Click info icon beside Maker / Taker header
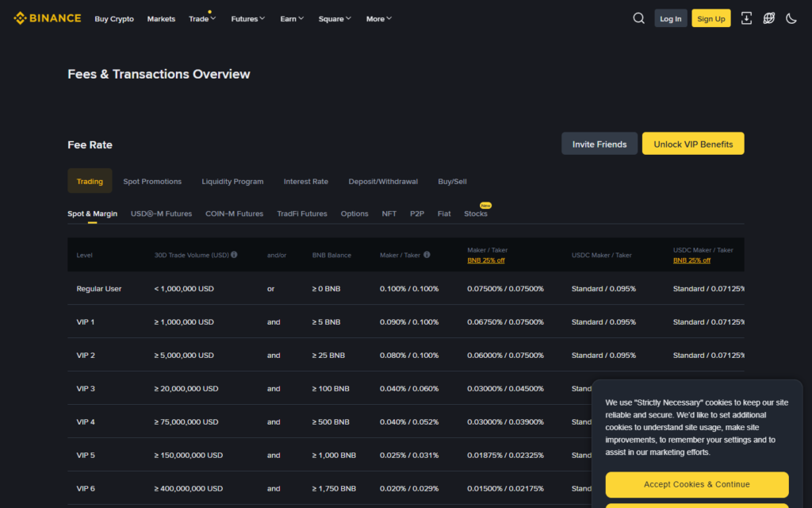Viewport: 812px width, 508px height. click(427, 255)
